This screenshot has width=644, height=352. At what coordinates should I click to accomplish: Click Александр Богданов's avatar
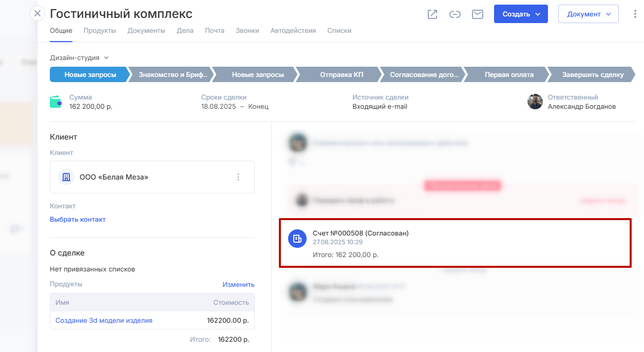[535, 102]
